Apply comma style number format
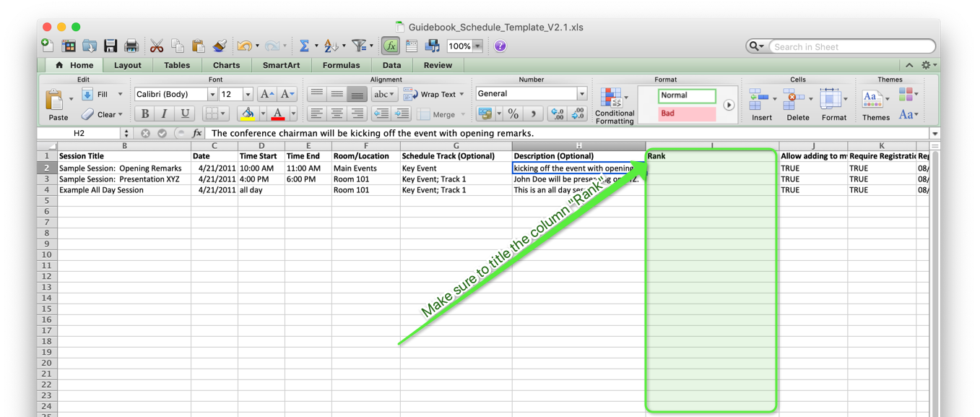This screenshot has height=417, width=980. point(534,113)
